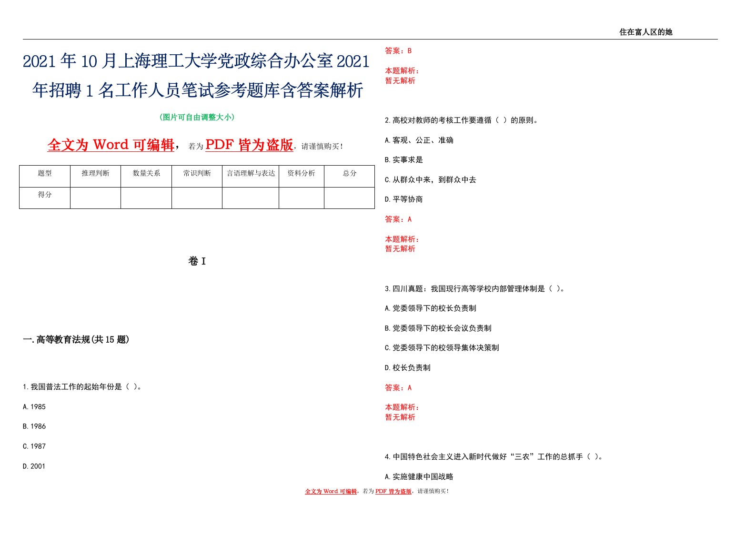756x534 pixels.
Task: Choose option A.1985
Action: (x=34, y=407)
